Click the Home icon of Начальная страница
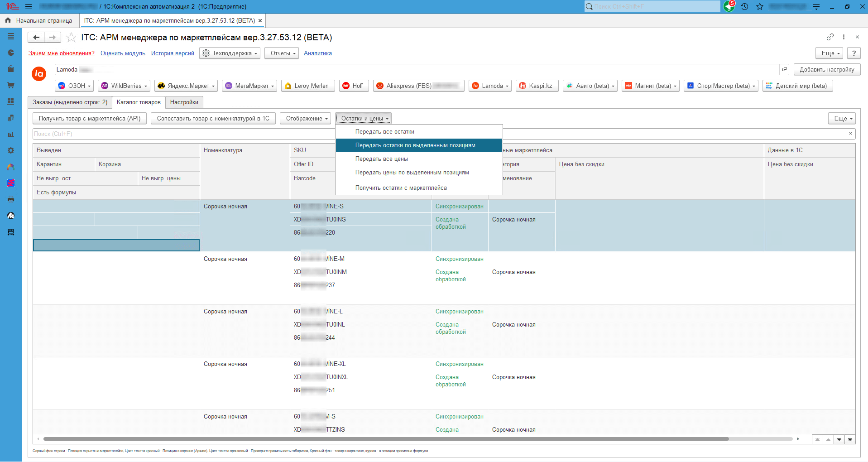The height and width of the screenshot is (462, 868). click(x=8, y=20)
